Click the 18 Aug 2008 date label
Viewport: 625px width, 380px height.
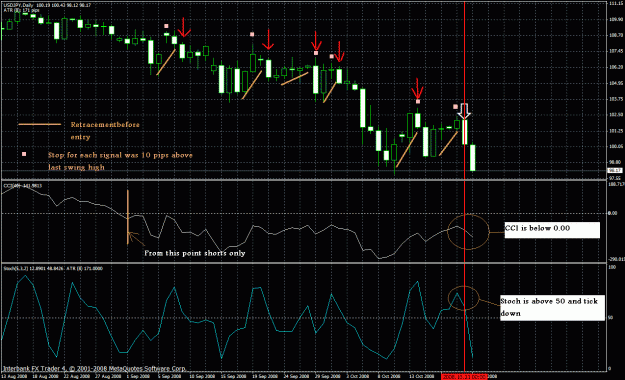[45, 376]
